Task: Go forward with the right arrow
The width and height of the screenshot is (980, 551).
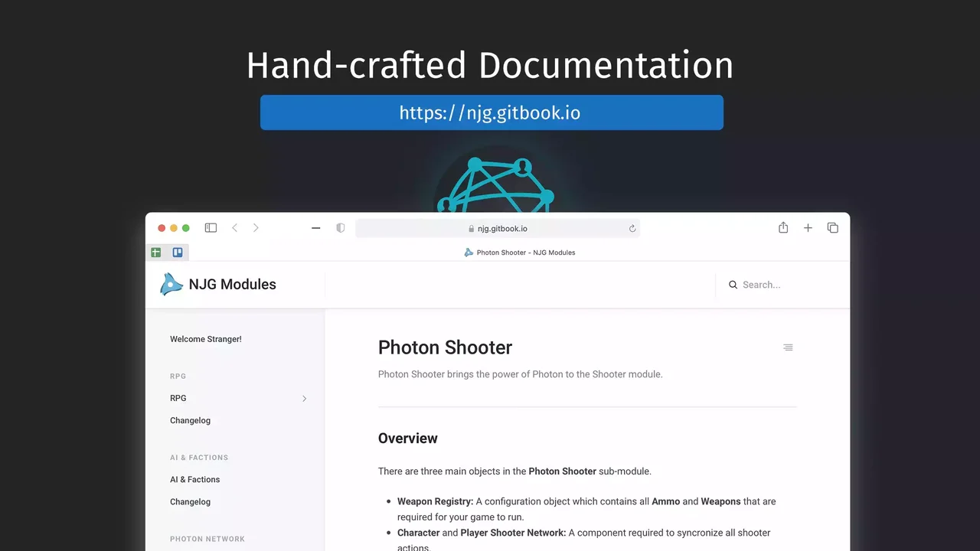Action: (x=256, y=228)
